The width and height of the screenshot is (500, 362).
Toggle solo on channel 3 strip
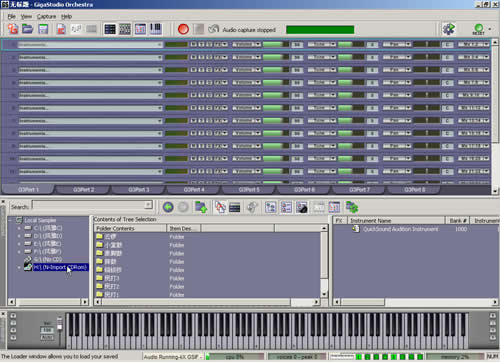tap(201, 70)
